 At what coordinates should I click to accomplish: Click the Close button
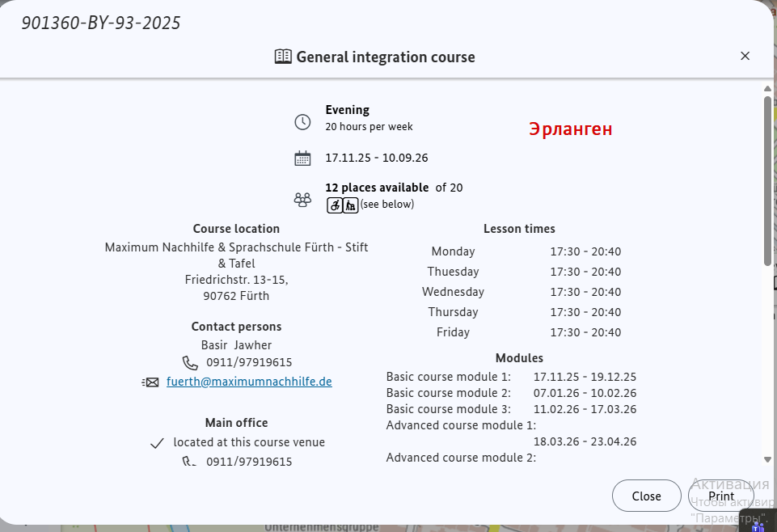pos(647,496)
